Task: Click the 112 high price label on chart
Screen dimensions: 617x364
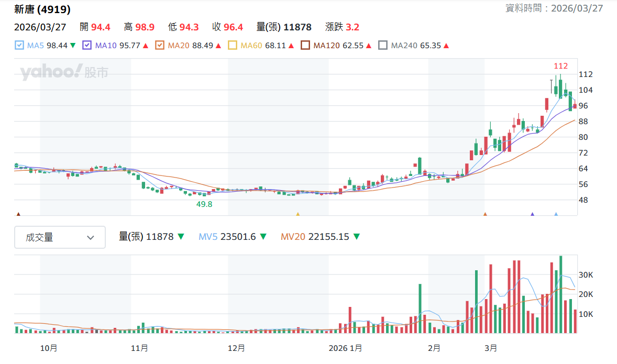Action: [x=561, y=66]
